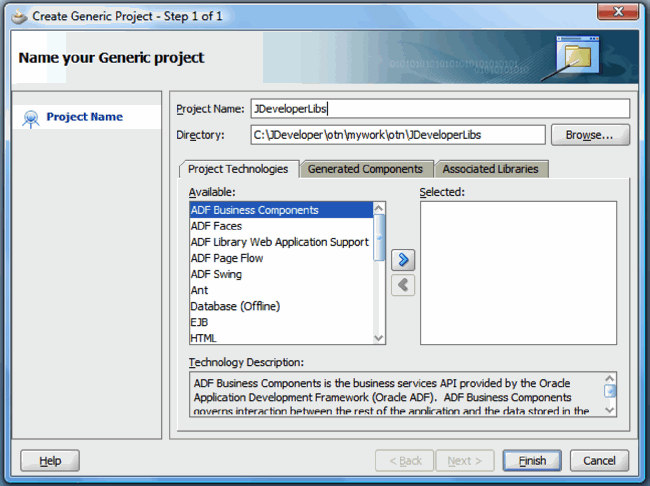
Task: Click Available list scroll down arrow
Action: tap(379, 338)
